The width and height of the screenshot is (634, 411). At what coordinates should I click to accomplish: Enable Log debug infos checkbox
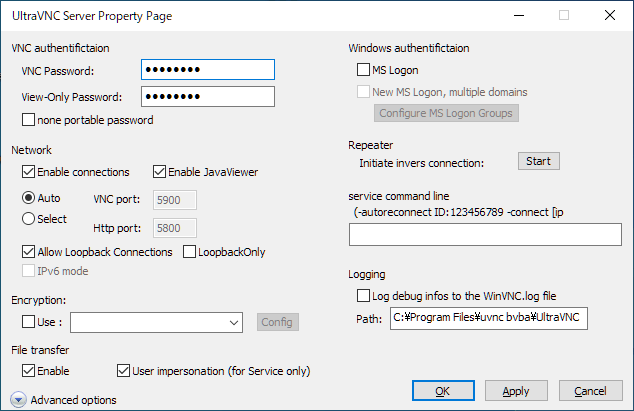tap(363, 295)
